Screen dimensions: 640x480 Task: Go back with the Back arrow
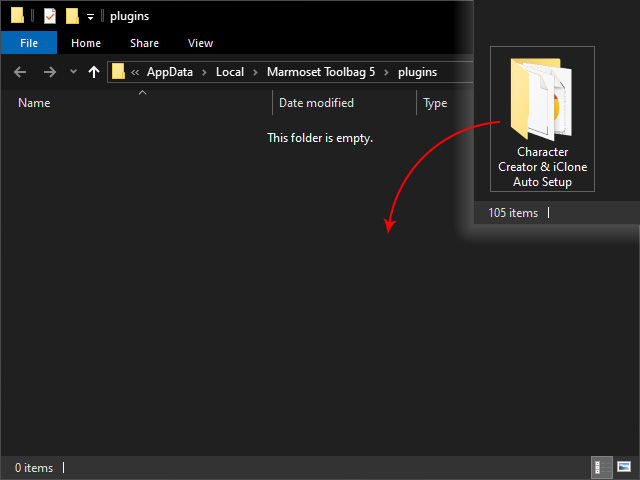coord(20,72)
